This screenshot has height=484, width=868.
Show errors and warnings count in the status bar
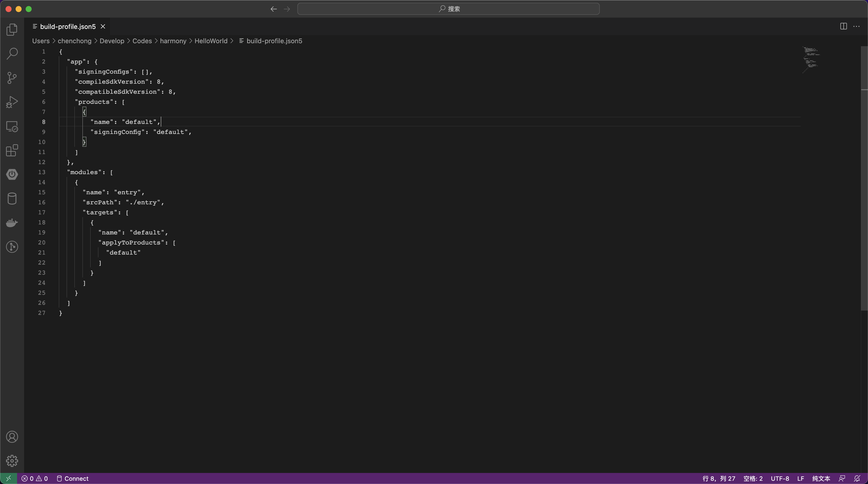[35, 478]
